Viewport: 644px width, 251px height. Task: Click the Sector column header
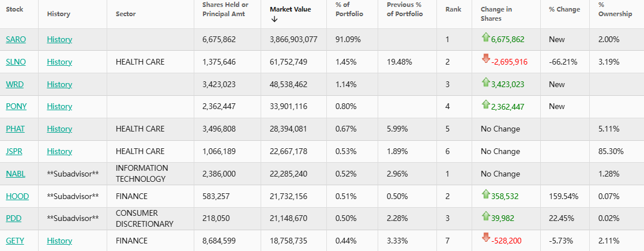point(126,14)
